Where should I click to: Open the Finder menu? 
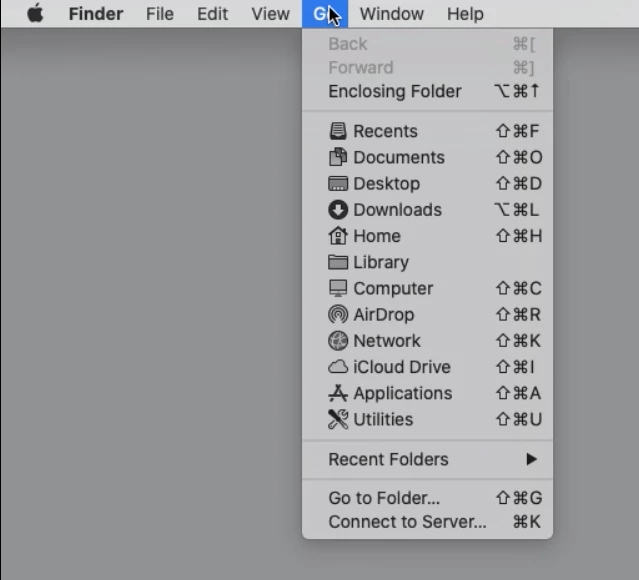coord(96,14)
